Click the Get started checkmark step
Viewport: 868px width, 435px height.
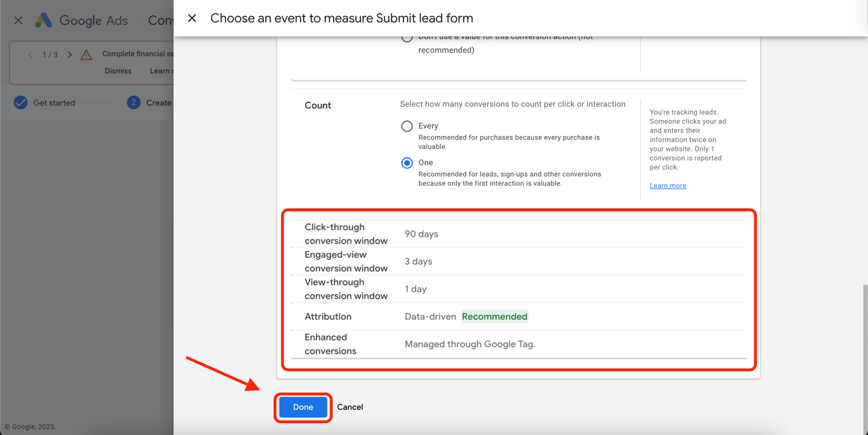click(21, 102)
